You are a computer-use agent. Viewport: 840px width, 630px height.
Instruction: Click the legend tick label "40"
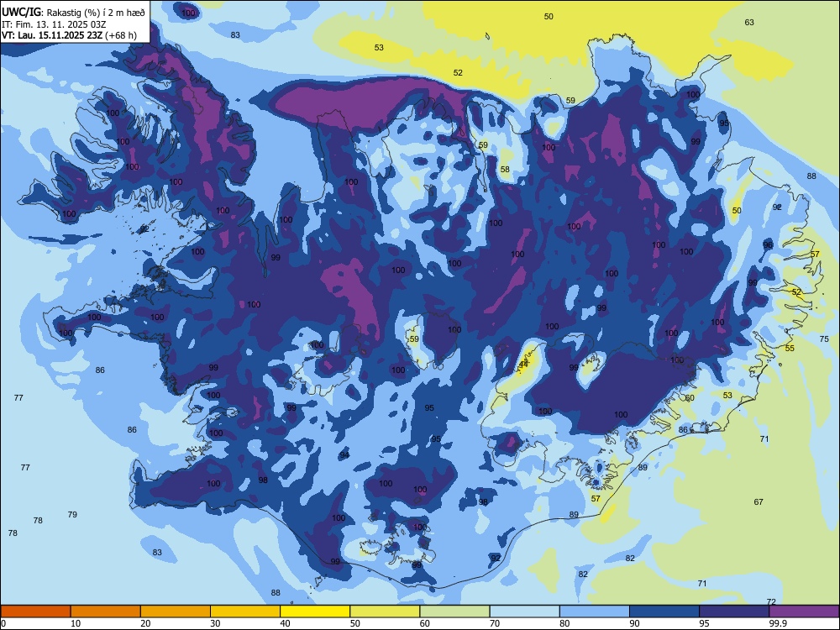(x=285, y=623)
